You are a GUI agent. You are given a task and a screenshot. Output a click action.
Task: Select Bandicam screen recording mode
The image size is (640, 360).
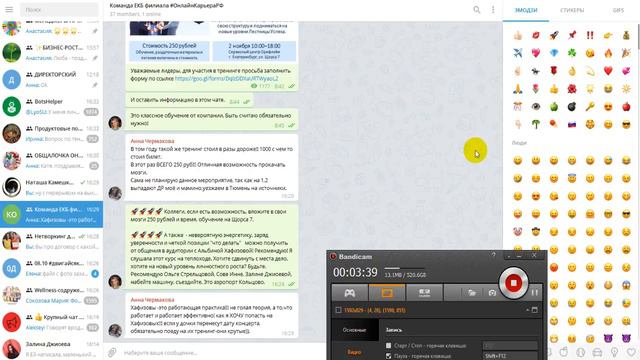(x=387, y=293)
